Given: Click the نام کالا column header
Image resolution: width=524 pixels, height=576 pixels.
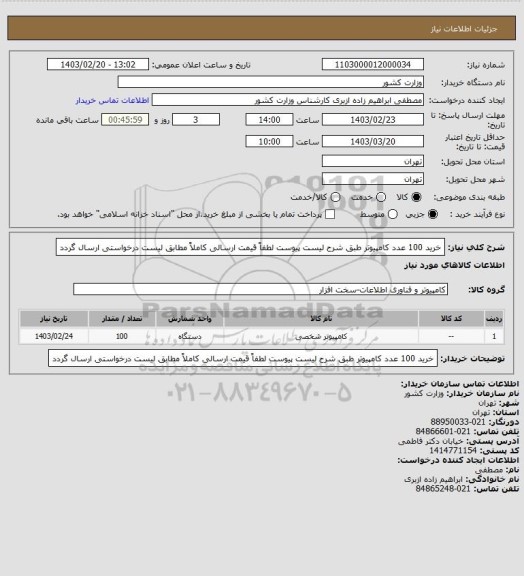Looking at the screenshot, I should coord(321,319).
